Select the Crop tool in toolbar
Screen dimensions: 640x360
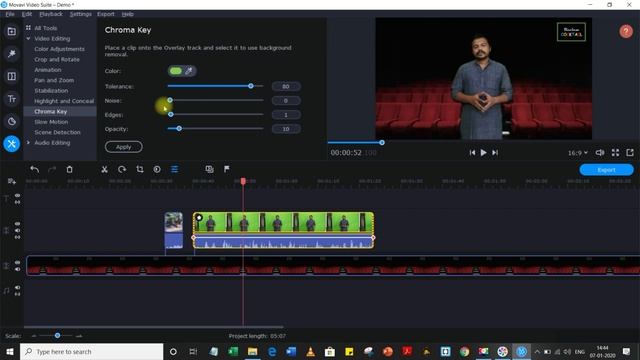(x=140, y=169)
